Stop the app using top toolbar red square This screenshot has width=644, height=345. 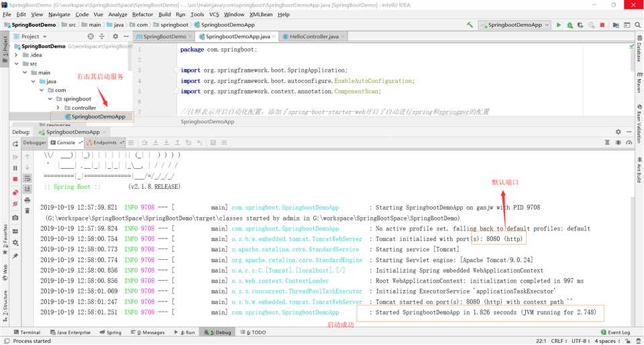tap(602, 25)
